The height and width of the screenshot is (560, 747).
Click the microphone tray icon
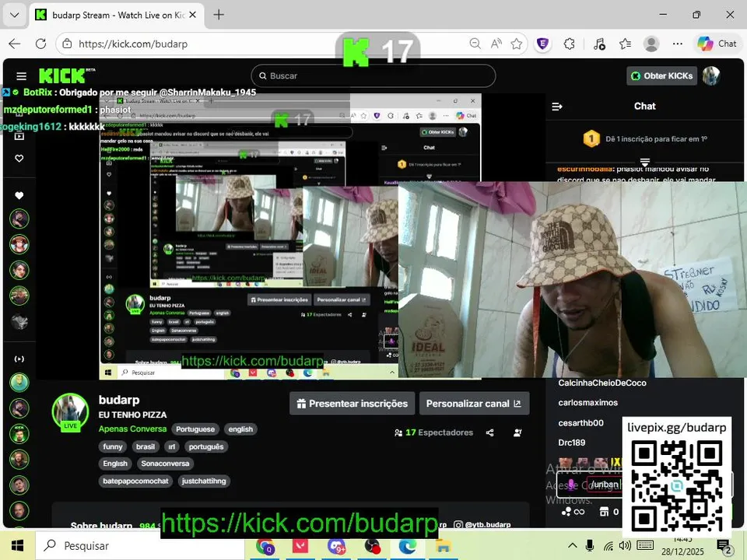[x=590, y=546]
